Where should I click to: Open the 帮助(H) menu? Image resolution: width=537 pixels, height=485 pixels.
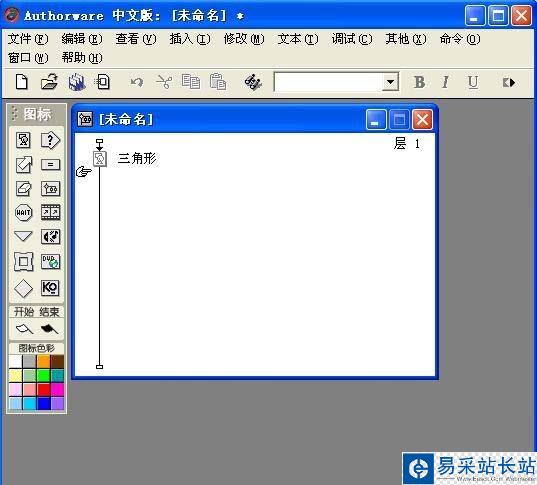82,58
